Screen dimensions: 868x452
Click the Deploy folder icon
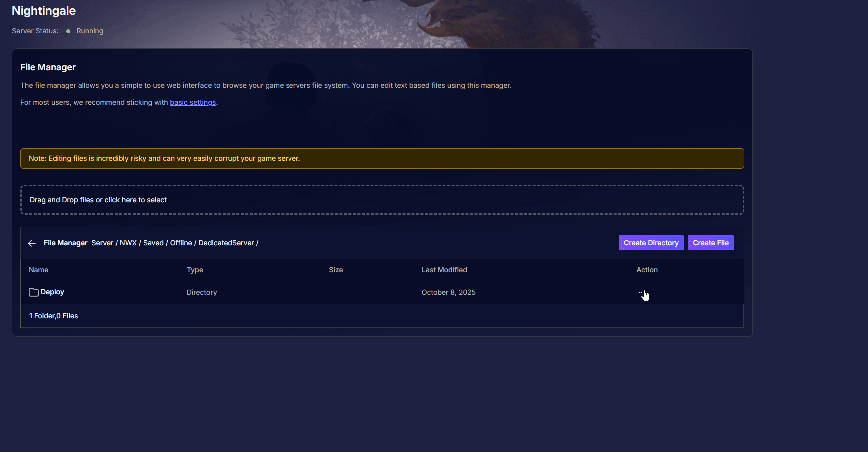(x=33, y=292)
